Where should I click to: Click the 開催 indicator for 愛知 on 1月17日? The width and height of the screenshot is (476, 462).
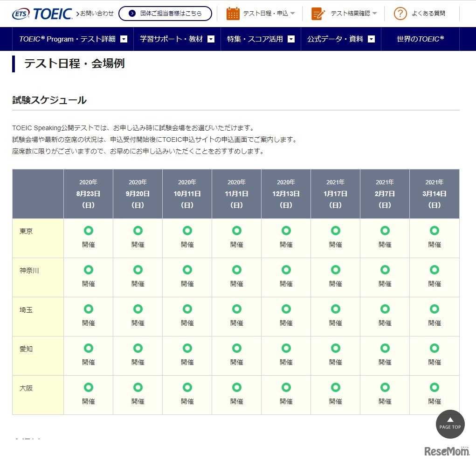tap(335, 348)
